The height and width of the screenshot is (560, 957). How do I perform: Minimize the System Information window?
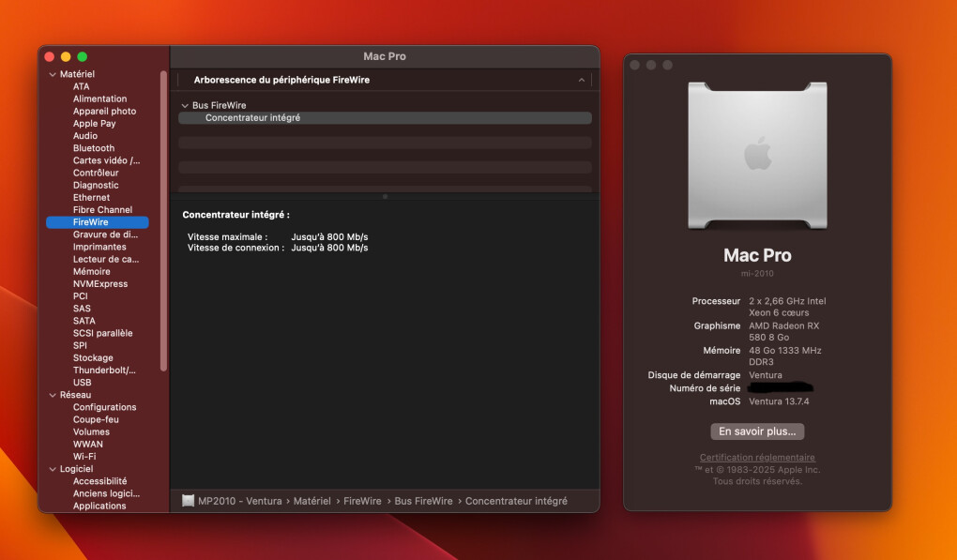[66, 56]
